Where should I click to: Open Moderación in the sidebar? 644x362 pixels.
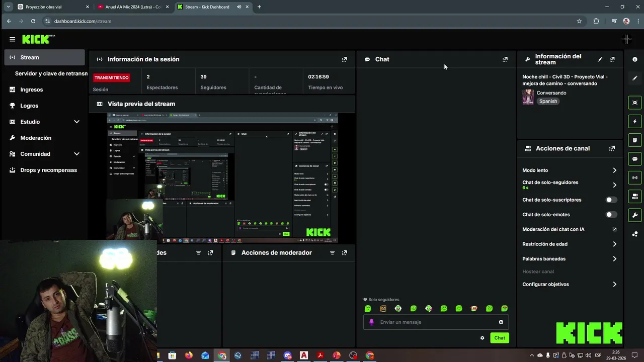pos(36,138)
